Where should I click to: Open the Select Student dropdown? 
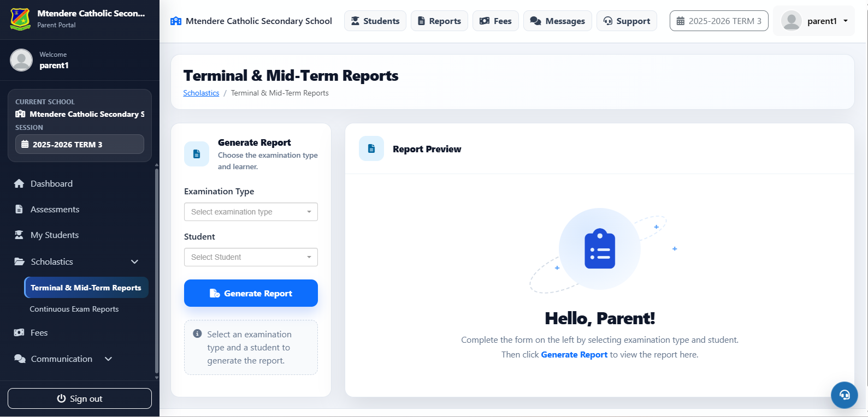pos(251,257)
